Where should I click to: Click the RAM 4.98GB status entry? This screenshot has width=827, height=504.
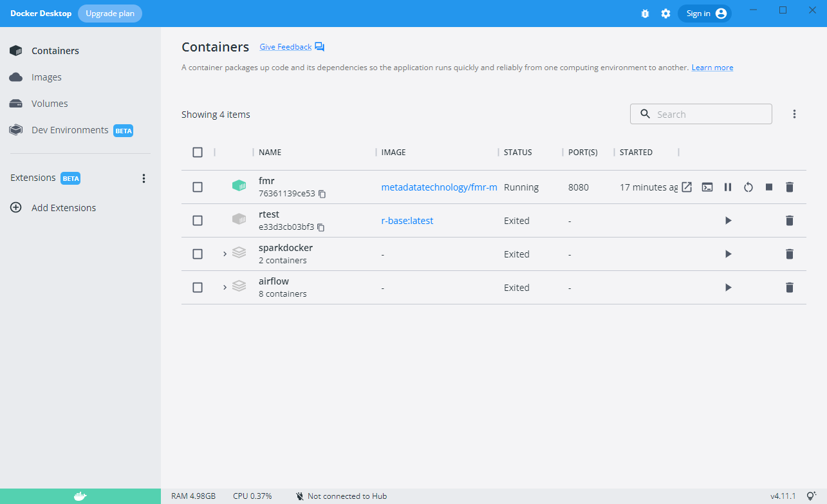[x=193, y=496]
